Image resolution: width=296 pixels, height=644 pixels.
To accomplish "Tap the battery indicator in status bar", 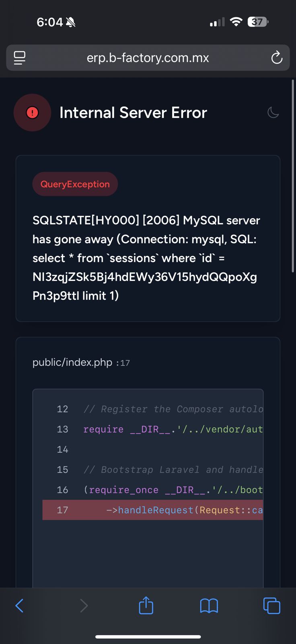I will pyautogui.click(x=258, y=22).
